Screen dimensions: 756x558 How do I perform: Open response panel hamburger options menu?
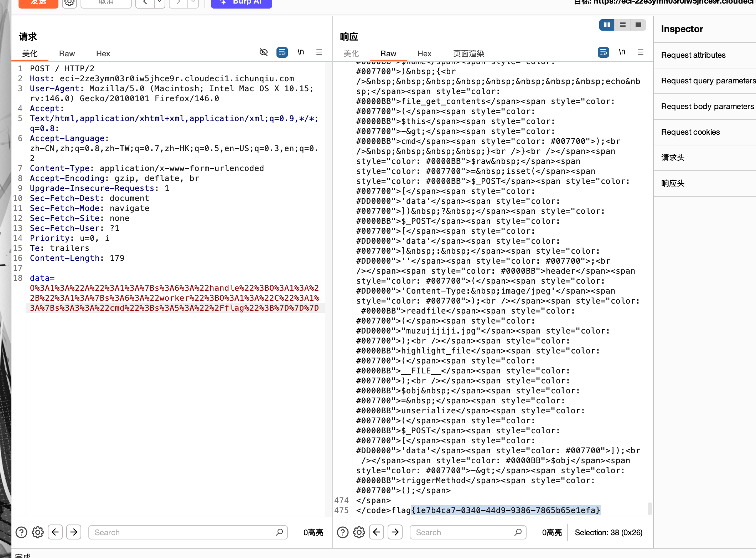pos(640,52)
